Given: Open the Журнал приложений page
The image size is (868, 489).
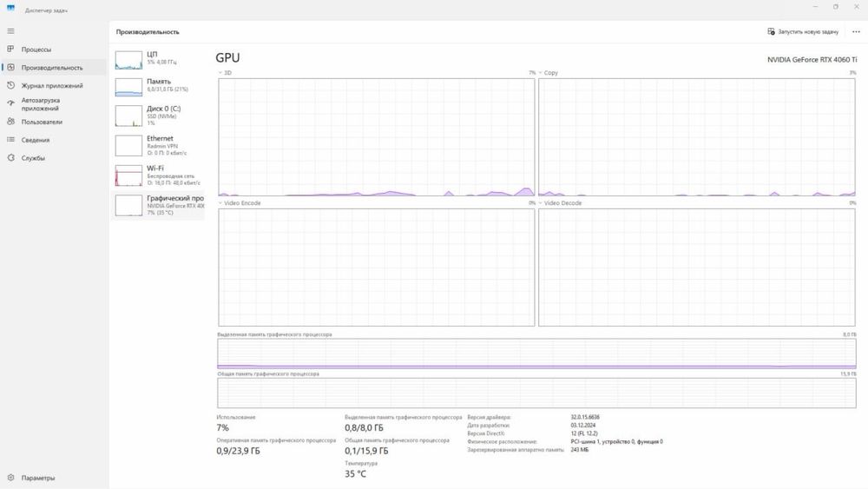Looking at the screenshot, I should coord(53,85).
